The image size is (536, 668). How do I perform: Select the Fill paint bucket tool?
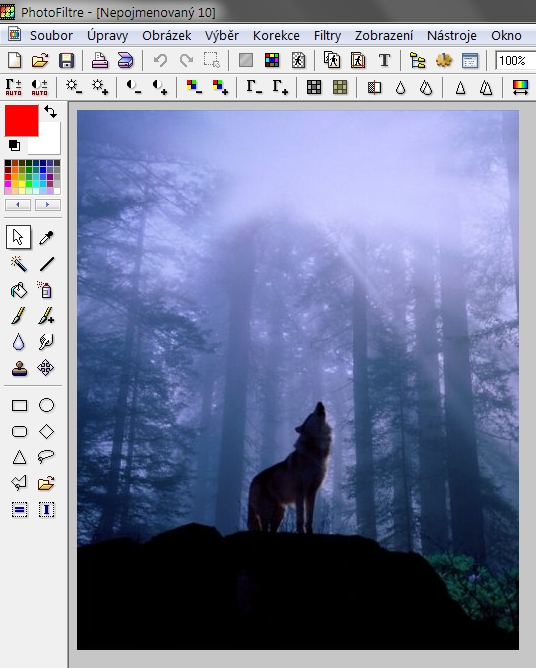point(19,291)
